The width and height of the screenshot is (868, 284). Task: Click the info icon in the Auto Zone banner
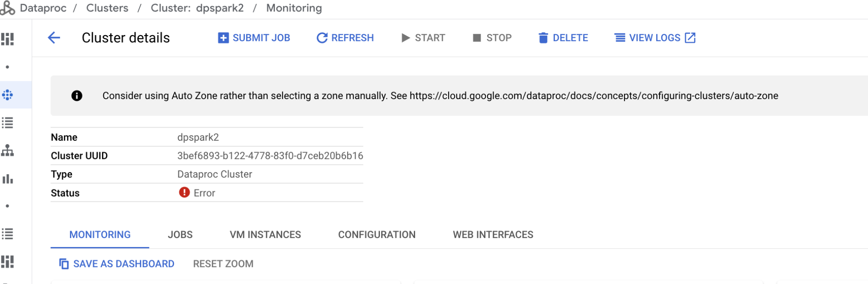[x=77, y=96]
